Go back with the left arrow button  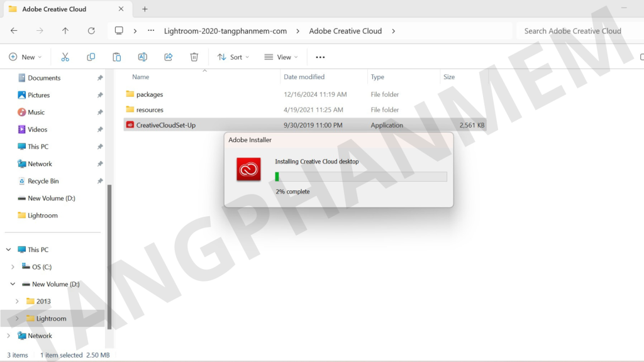(x=14, y=31)
